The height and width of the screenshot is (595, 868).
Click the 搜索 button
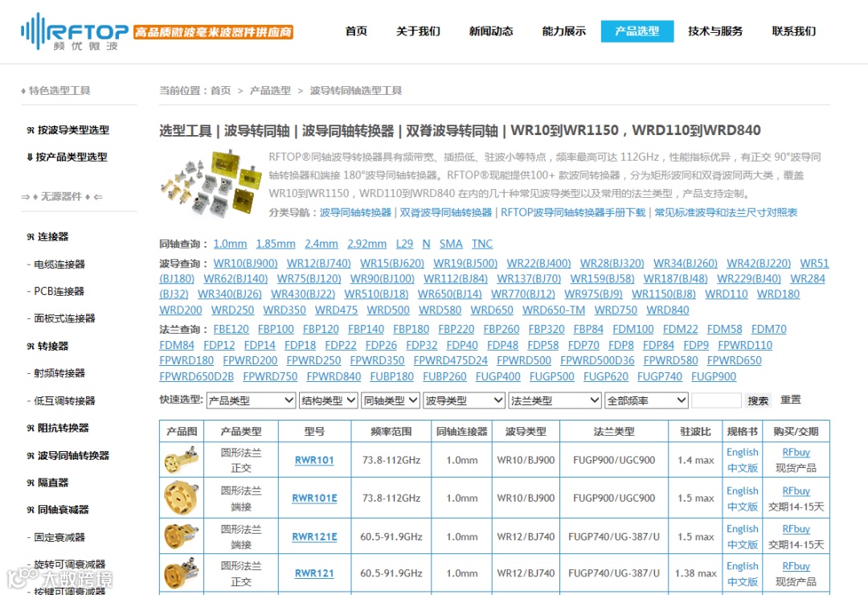758,400
